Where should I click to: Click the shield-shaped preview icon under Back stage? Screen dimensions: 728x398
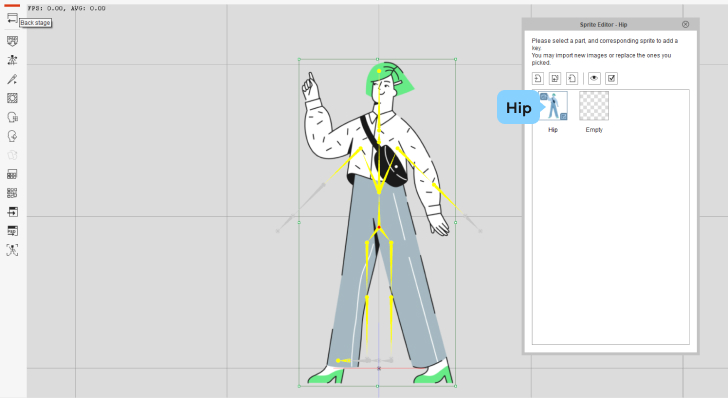point(12,41)
